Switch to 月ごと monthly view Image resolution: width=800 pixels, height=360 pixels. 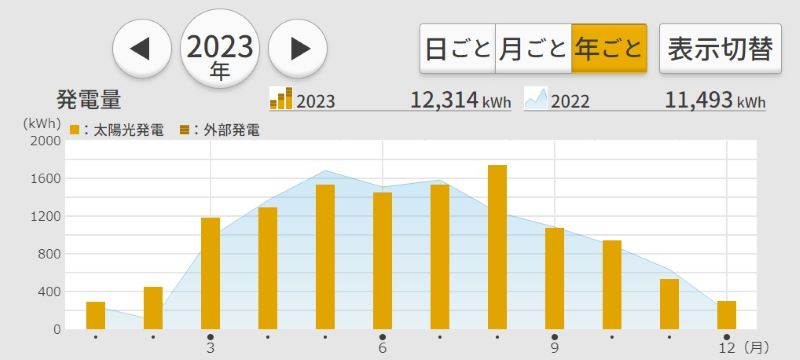point(533,48)
